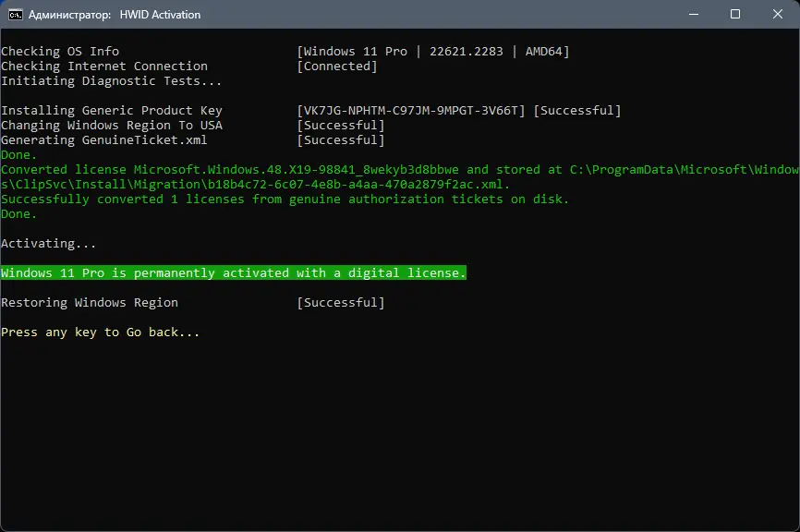Click the Windows 11 Pro build info text
The height and width of the screenshot is (532, 800).
[432, 52]
